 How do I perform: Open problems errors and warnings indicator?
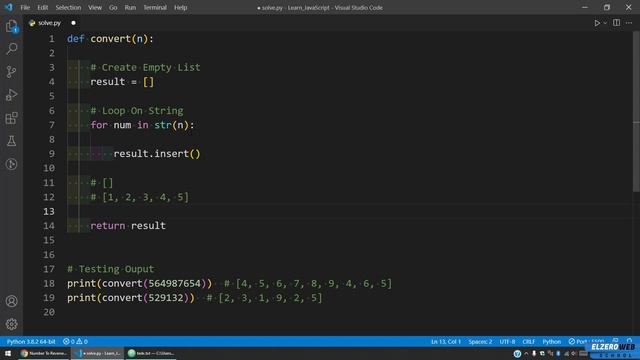click(x=76, y=342)
